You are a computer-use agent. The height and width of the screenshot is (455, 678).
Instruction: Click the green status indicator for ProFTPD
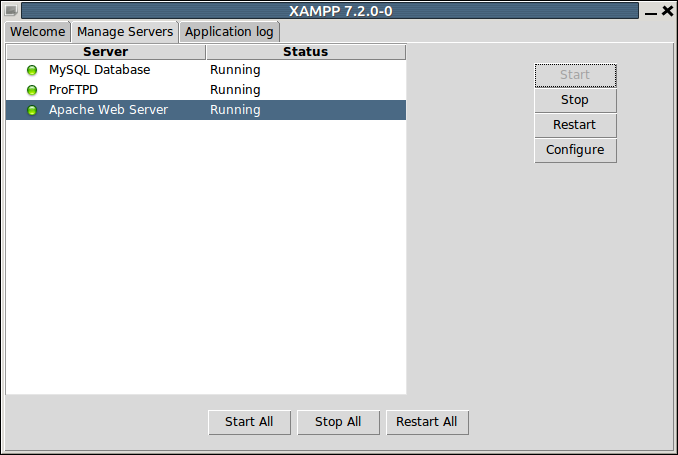[x=32, y=91]
